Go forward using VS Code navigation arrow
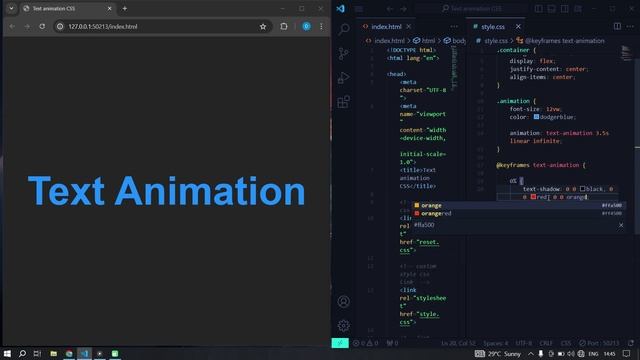 403,9
